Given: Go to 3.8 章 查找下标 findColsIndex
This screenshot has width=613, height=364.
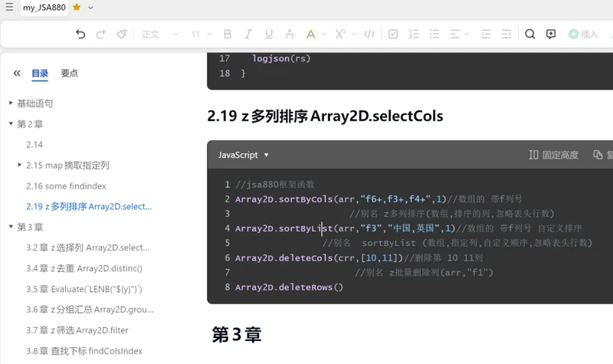Looking at the screenshot, I should coord(84,351).
